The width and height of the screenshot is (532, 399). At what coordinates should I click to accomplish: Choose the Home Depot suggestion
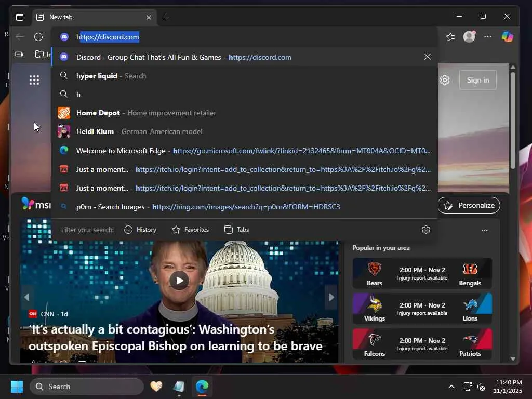click(244, 113)
